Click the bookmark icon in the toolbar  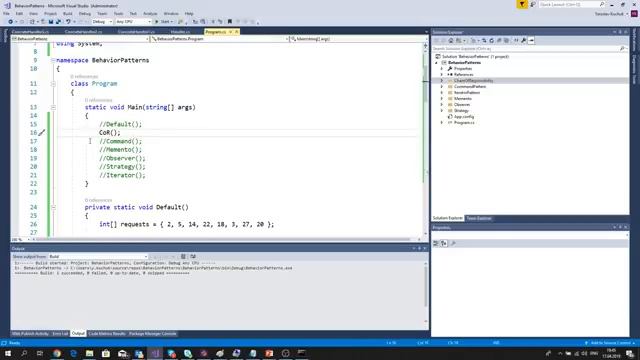(x=229, y=22)
